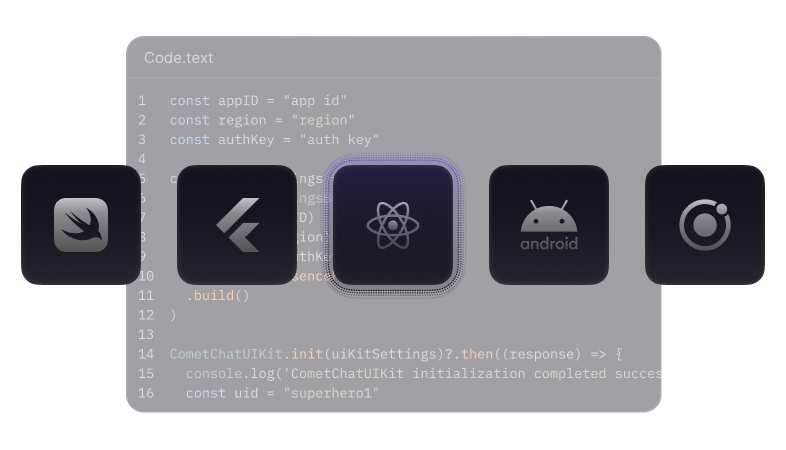Click the highlighted React icon tile

click(x=393, y=224)
